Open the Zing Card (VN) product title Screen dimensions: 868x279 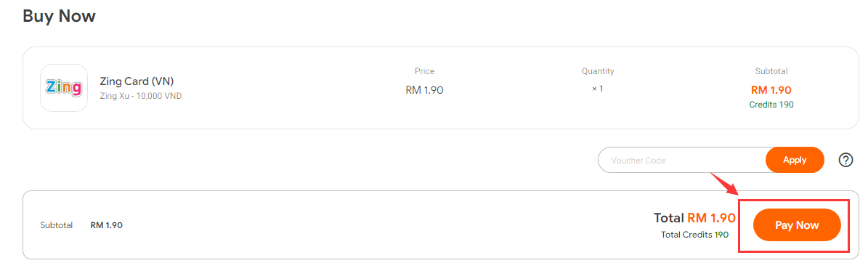(x=137, y=81)
